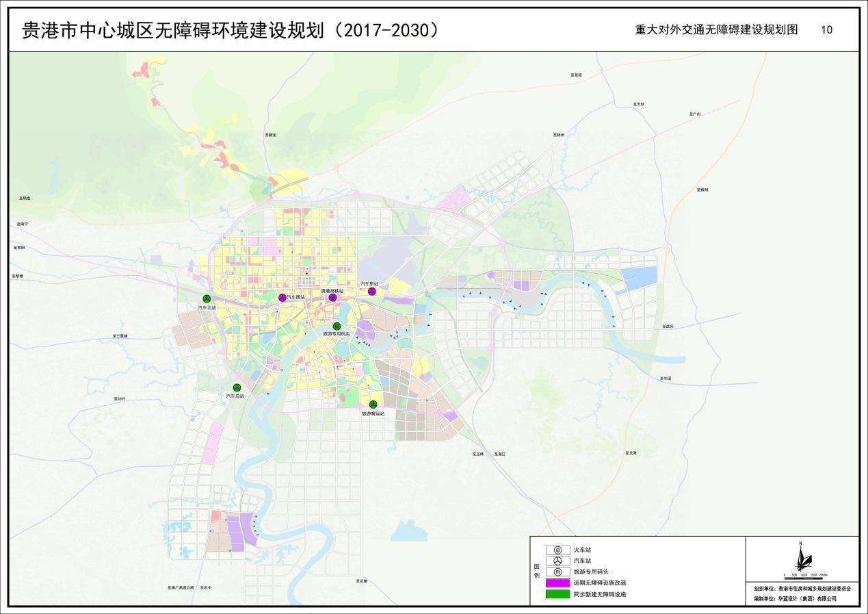Click the 旅游专用码头 legend symbol
Screen dimensions: 868x614
(558, 571)
